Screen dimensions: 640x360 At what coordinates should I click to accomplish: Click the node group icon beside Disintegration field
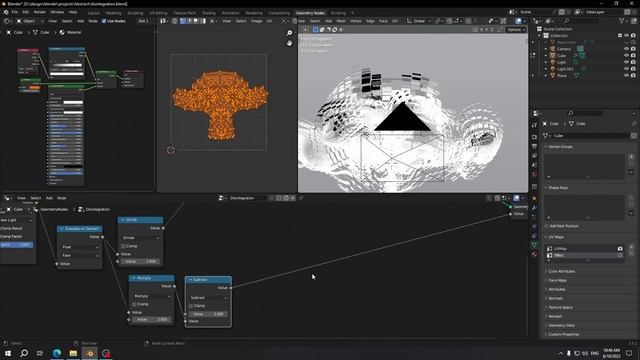[222, 198]
